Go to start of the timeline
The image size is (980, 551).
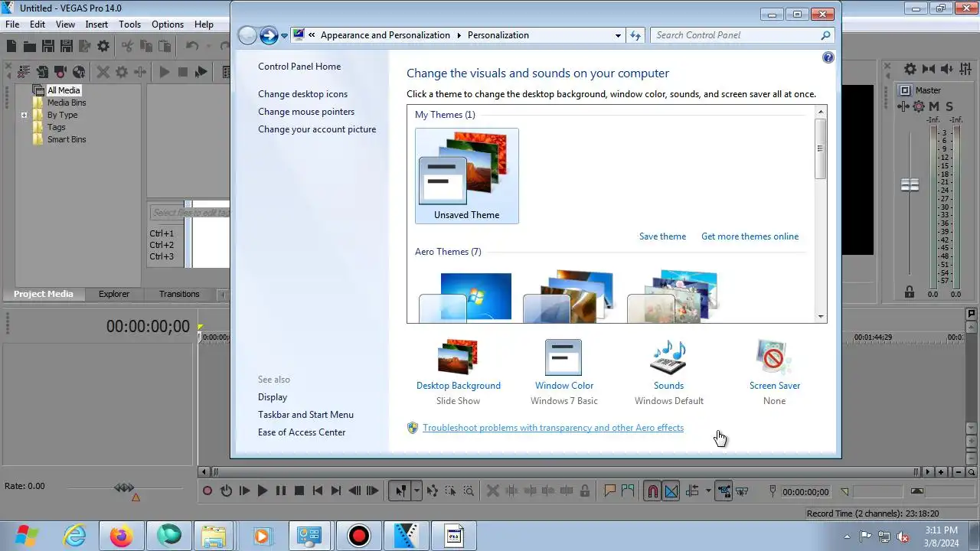click(x=318, y=491)
